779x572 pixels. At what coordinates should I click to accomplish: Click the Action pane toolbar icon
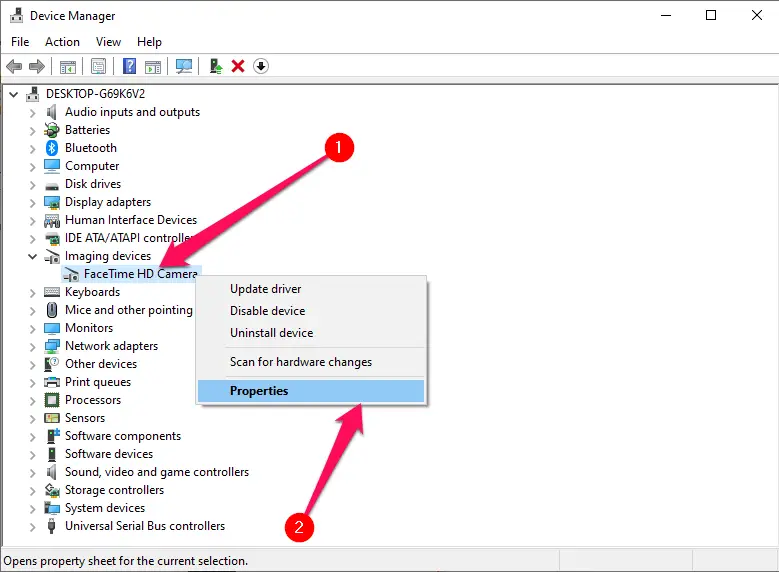coord(153,66)
